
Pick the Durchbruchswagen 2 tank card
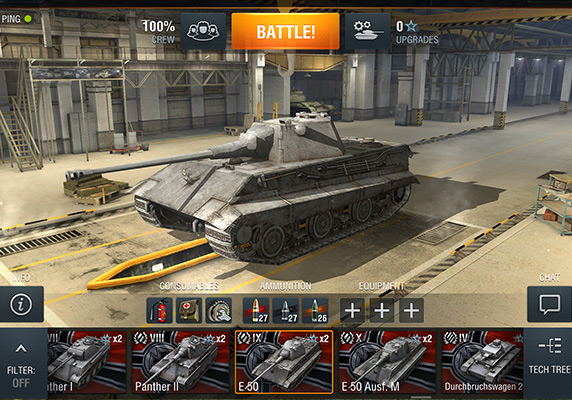(482, 362)
